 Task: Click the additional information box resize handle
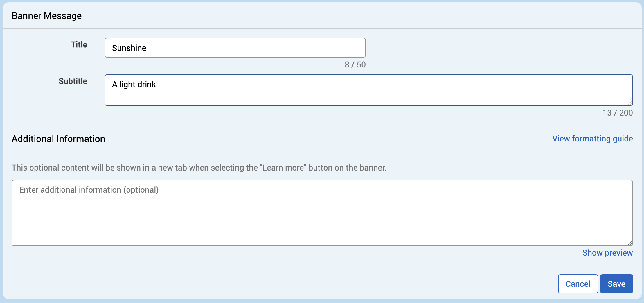point(629,243)
